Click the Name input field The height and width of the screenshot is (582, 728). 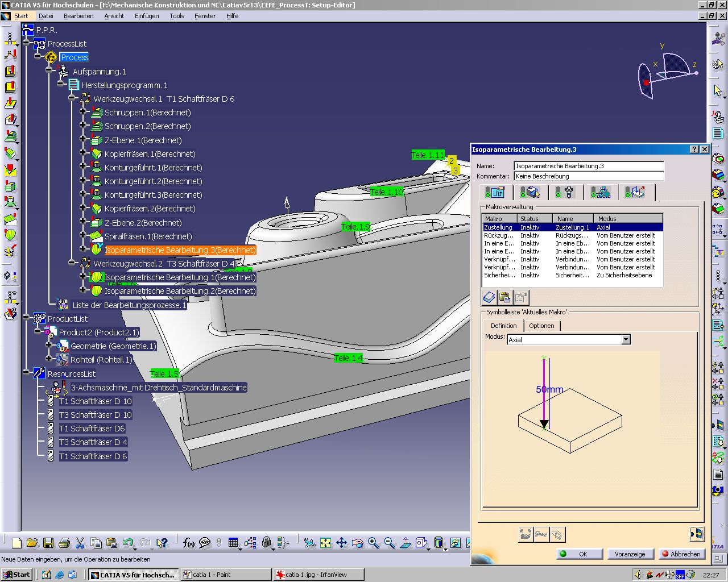click(x=589, y=166)
